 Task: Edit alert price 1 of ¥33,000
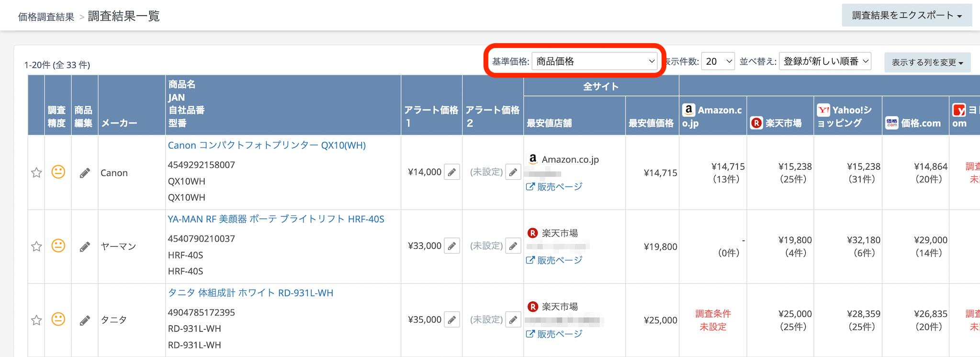coord(451,246)
